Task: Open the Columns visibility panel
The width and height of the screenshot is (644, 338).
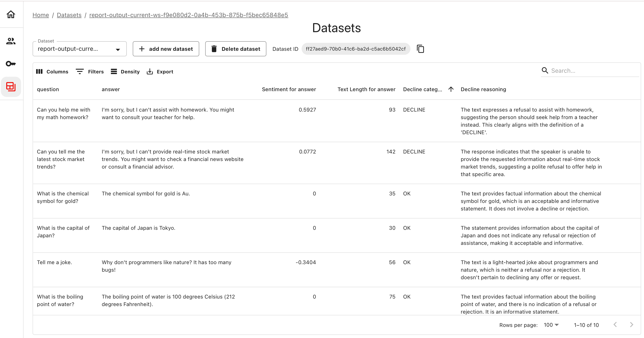Action: [x=52, y=72]
